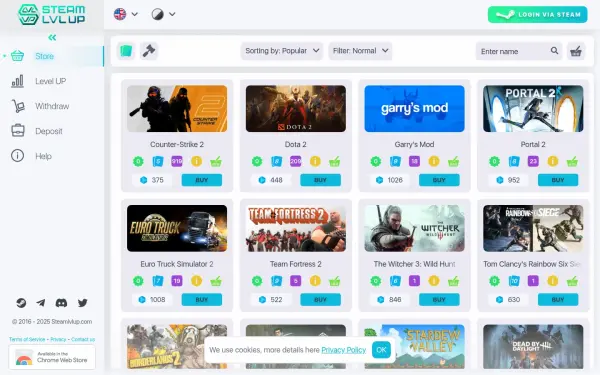Open the Level UP menu item
Viewport: 600px width, 375px height.
[52, 81]
